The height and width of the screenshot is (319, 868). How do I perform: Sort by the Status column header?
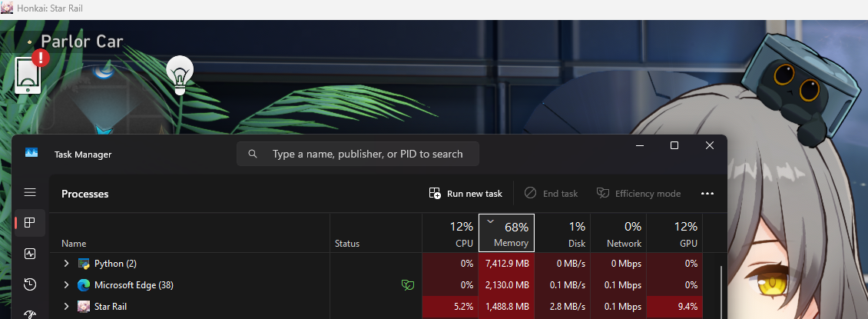pos(376,233)
